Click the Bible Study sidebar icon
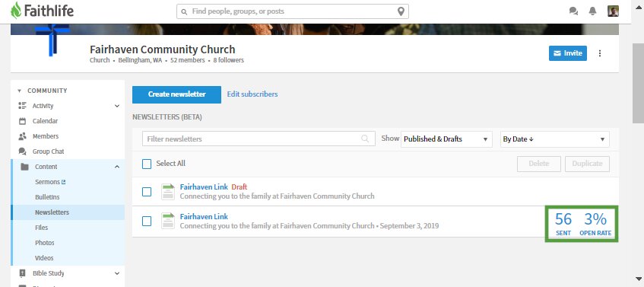 coord(22,273)
